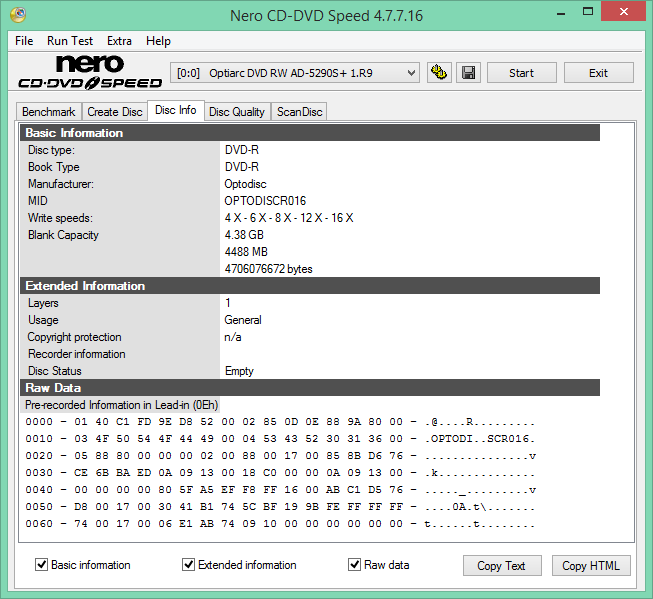This screenshot has width=653, height=599.
Task: Click the 4706076672 bytes value
Action: coord(269,269)
